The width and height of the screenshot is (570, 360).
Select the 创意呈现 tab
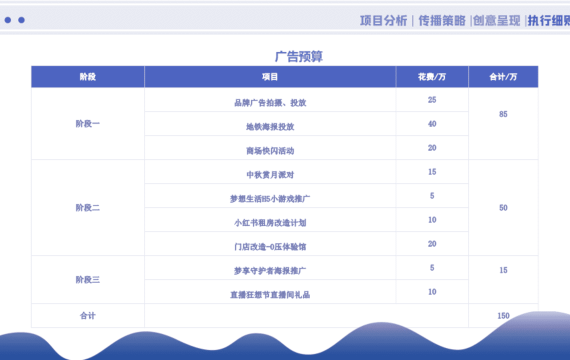point(497,21)
